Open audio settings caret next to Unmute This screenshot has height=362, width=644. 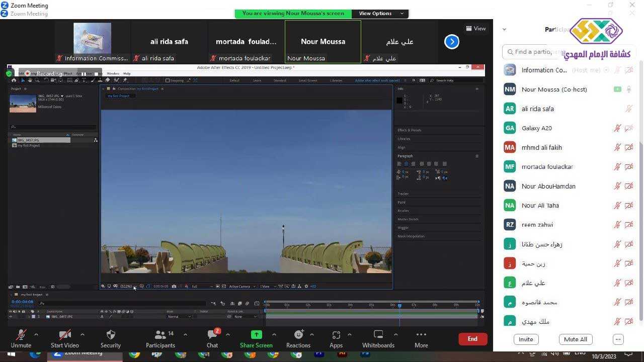pyautogui.click(x=36, y=334)
